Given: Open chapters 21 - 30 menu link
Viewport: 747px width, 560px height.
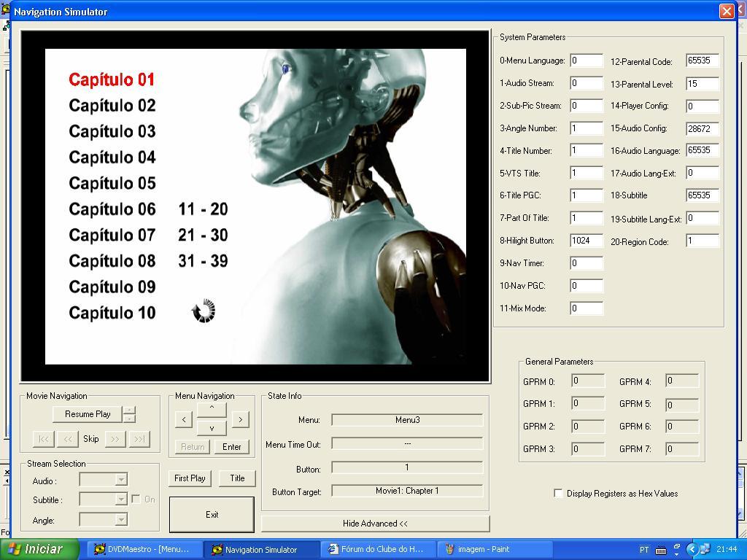Looking at the screenshot, I should [x=203, y=235].
